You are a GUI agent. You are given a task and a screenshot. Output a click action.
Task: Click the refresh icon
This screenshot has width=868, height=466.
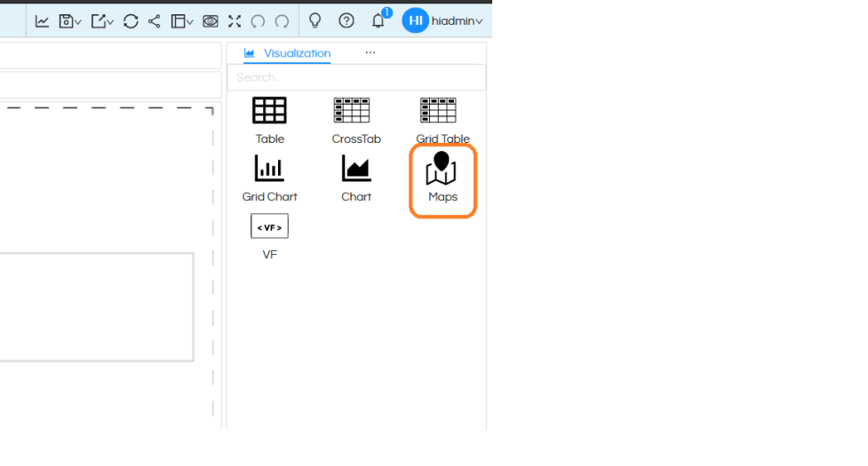click(x=131, y=21)
